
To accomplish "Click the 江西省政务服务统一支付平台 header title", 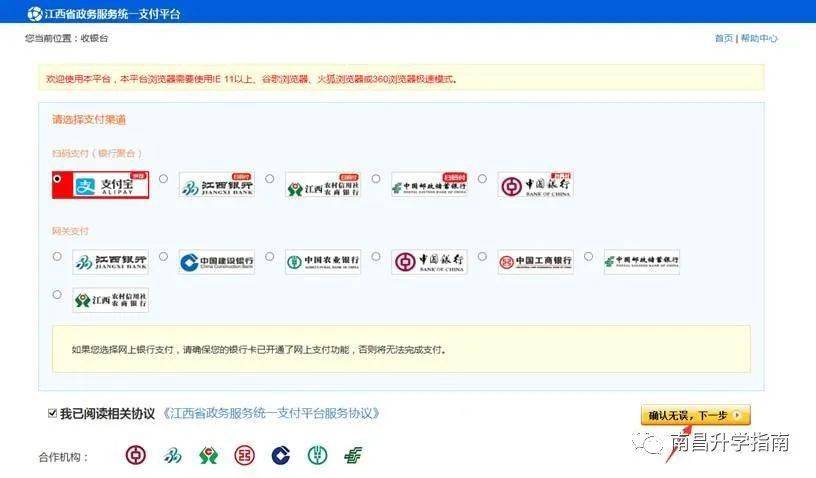I will pyautogui.click(x=112, y=14).
